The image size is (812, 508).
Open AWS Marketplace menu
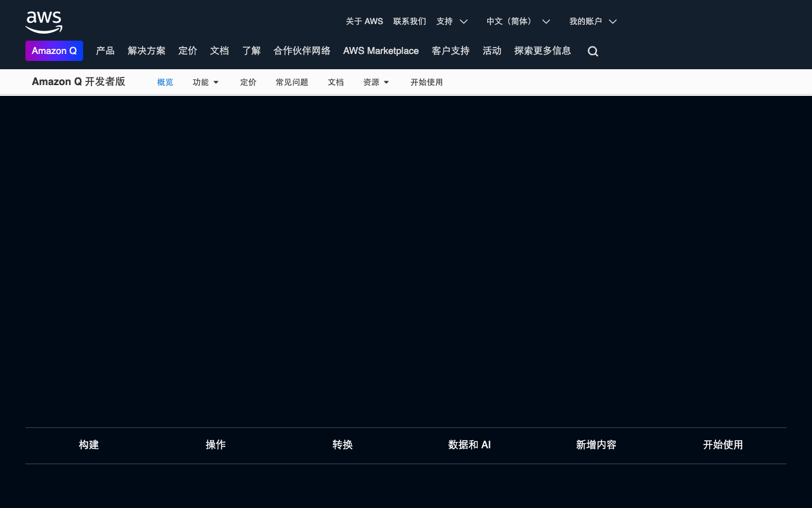tap(381, 51)
